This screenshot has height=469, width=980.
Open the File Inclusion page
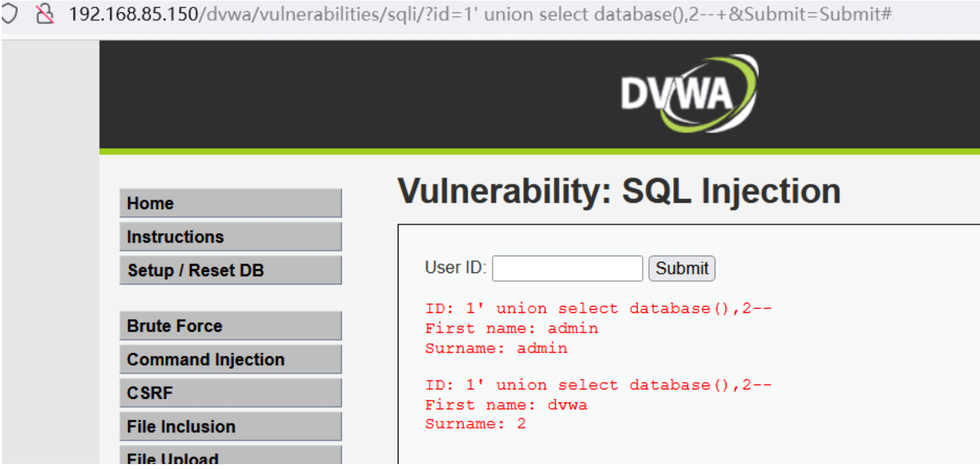click(x=230, y=427)
